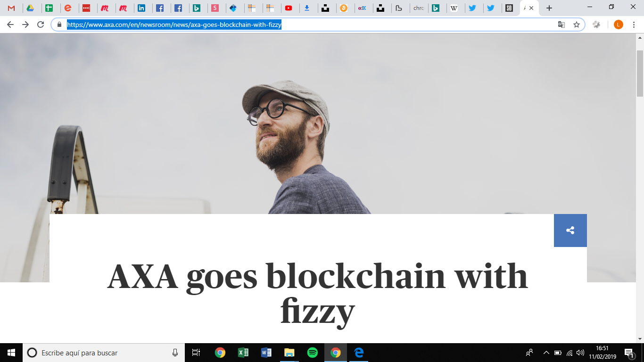The height and width of the screenshot is (362, 644).
Task: Open the Chrome three-dots menu
Action: pos(634,25)
